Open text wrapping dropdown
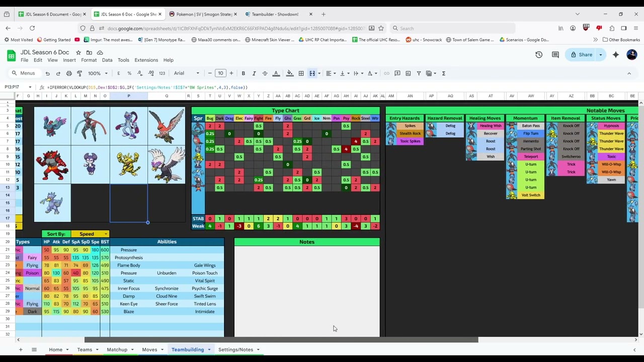 (358, 73)
